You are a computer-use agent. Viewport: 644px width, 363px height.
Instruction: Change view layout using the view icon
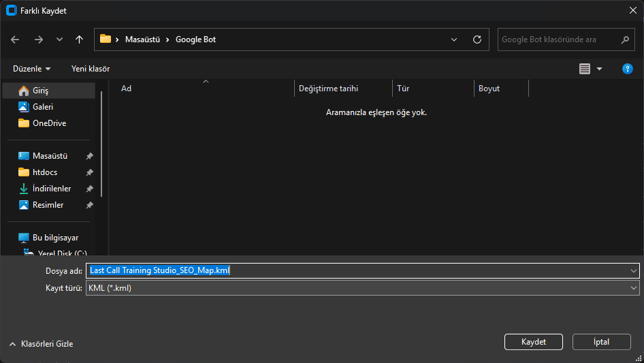coord(585,69)
